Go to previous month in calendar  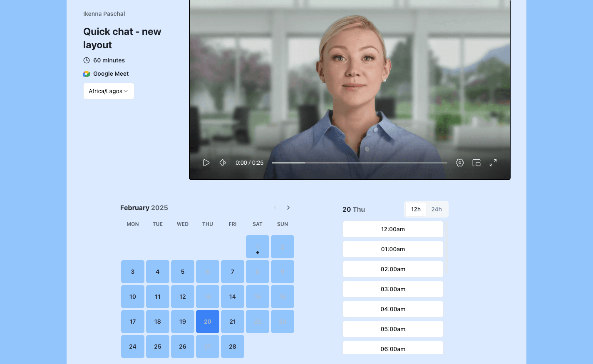[275, 208]
